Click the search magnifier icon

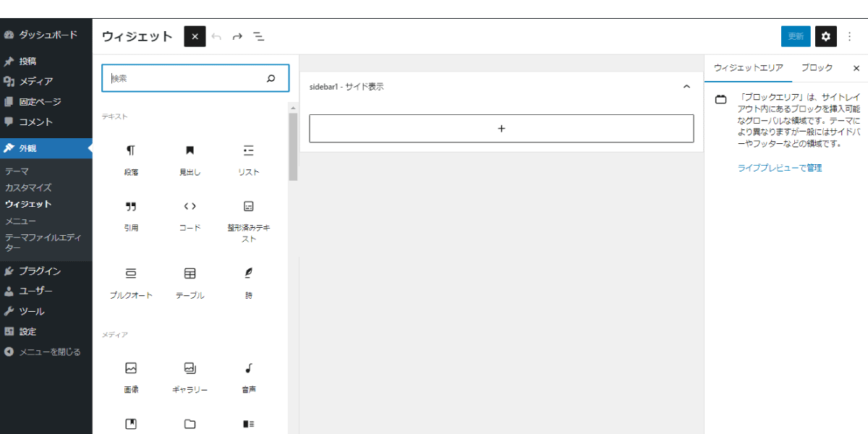pos(271,78)
